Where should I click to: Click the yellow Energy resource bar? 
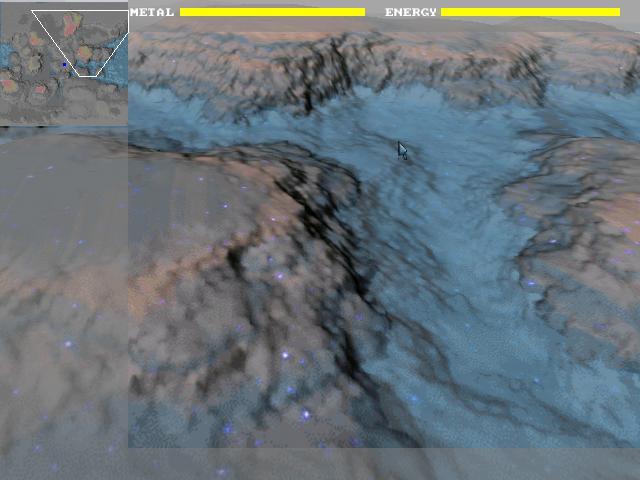point(531,12)
